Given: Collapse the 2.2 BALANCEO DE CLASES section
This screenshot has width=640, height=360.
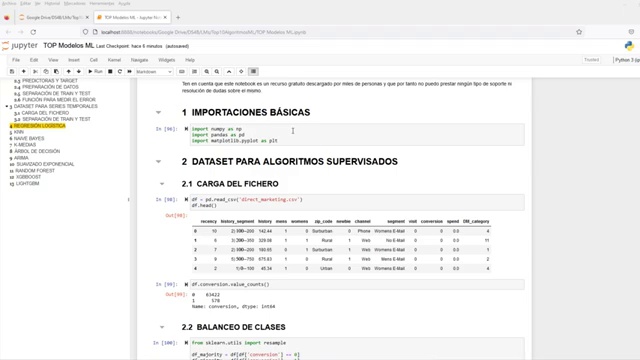Looking at the screenshot, I should pyautogui.click(x=162, y=327).
